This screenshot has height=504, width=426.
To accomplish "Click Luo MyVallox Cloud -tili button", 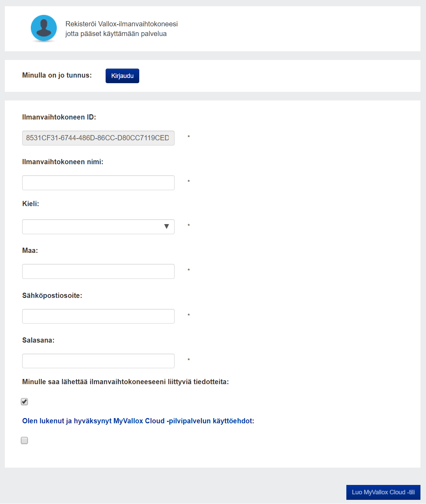I will point(383,492).
